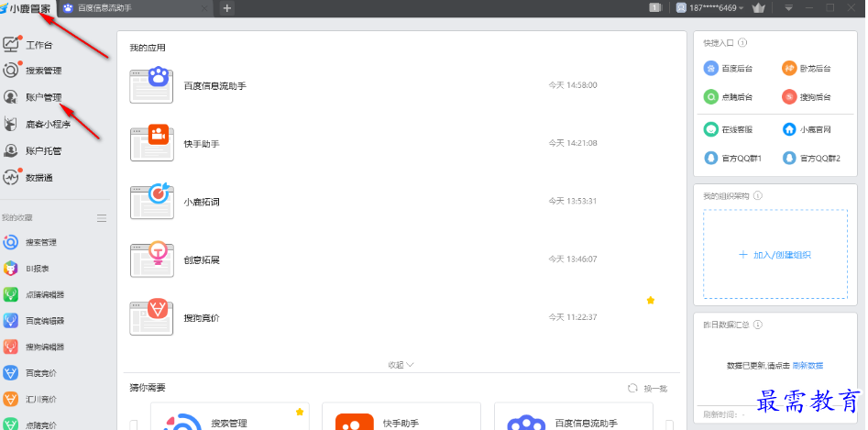Click 换一批 to refresh suggestions

point(648,389)
